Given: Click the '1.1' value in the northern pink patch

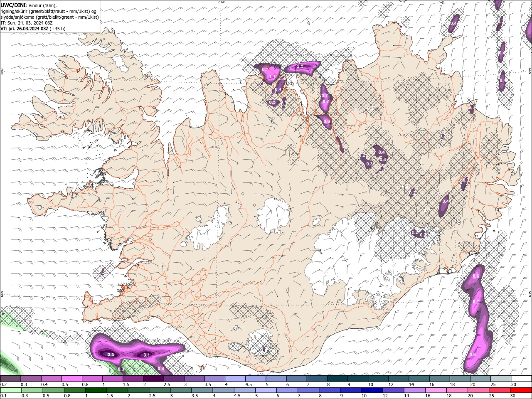Looking at the screenshot, I should click(273, 76).
